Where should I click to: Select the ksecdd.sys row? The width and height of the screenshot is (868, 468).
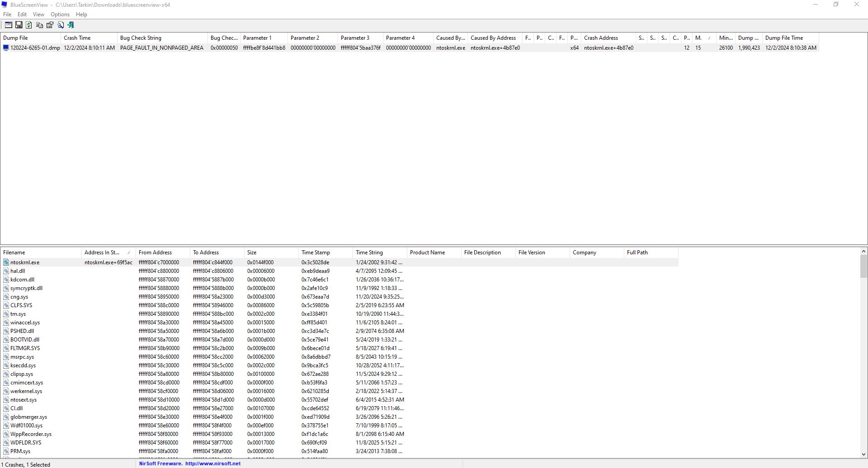(339, 365)
